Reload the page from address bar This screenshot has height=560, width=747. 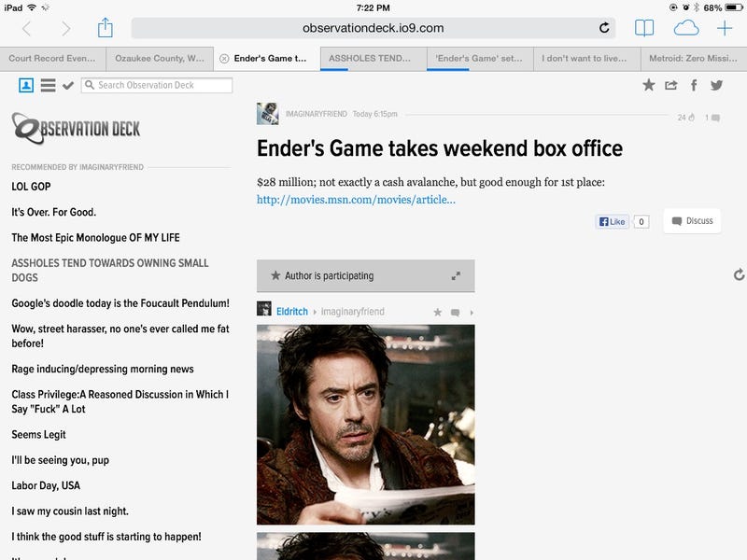click(604, 28)
